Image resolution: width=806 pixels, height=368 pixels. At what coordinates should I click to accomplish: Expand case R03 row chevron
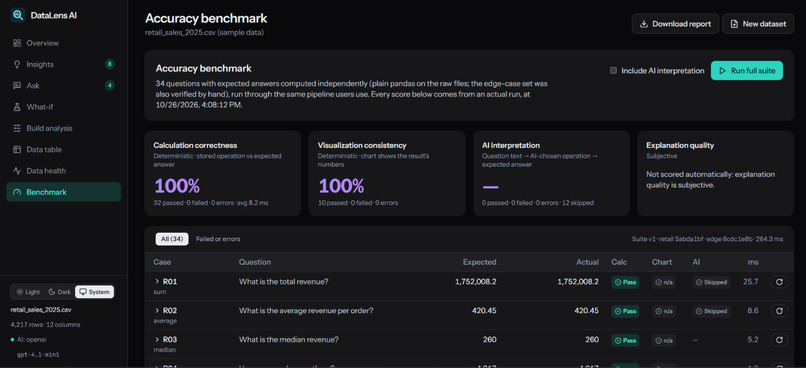tap(157, 340)
